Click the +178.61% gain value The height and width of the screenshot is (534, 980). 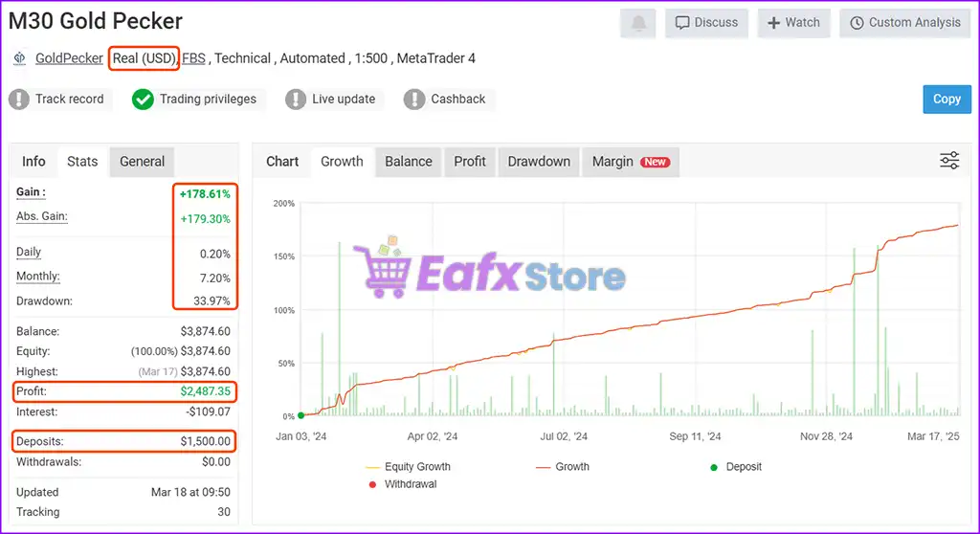coord(205,194)
